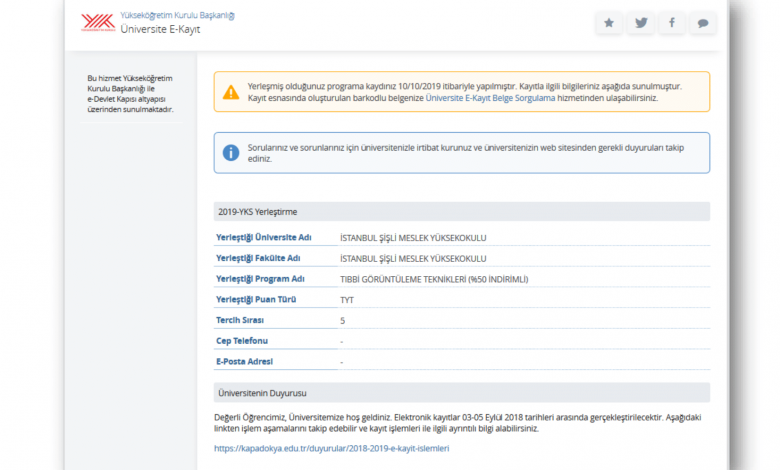Viewport: 780px width, 470px height.
Task: Click the YÖK logo icon
Action: tap(98, 22)
